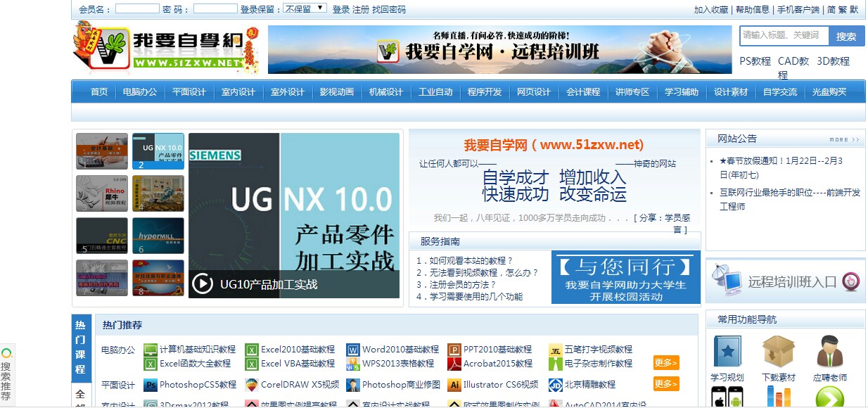Screen dimensions: 868x408
Task: Click the 我要自学网 site logo
Action: tap(166, 48)
